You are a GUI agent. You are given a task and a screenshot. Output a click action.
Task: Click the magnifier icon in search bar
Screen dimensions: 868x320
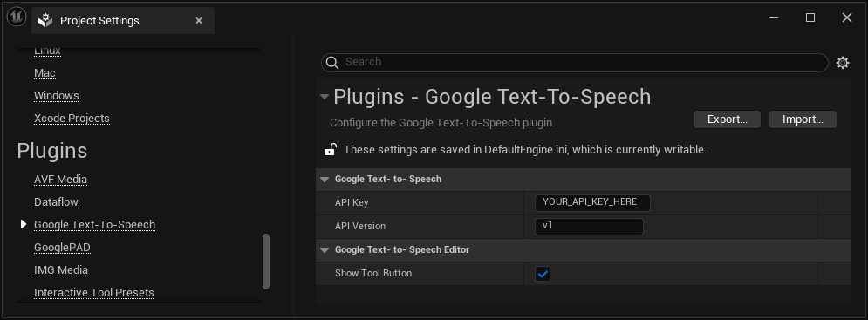[332, 62]
